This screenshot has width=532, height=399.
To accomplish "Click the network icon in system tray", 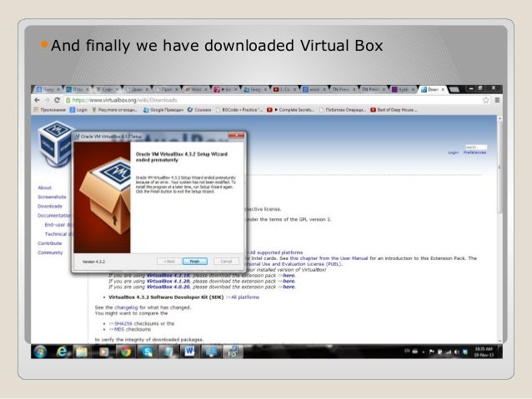I will [448, 352].
